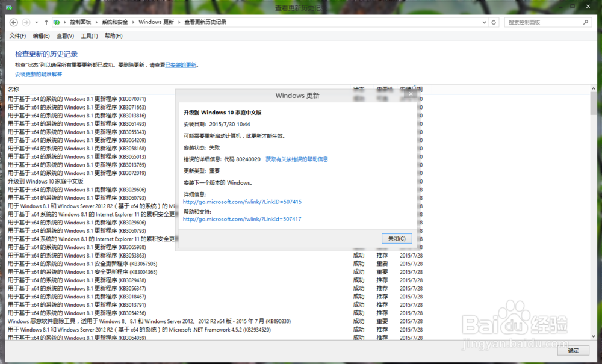Open the LinkId=507417 support link
This screenshot has width=602, height=364.
point(242,219)
